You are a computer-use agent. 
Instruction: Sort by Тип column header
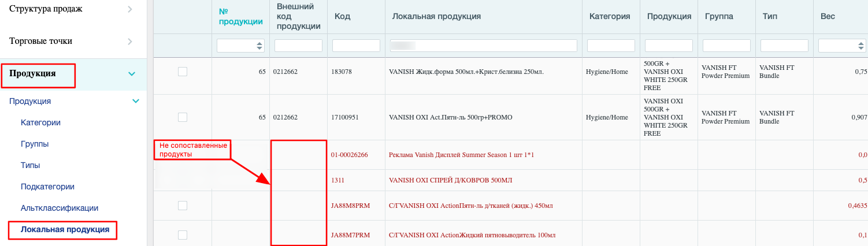[769, 16]
